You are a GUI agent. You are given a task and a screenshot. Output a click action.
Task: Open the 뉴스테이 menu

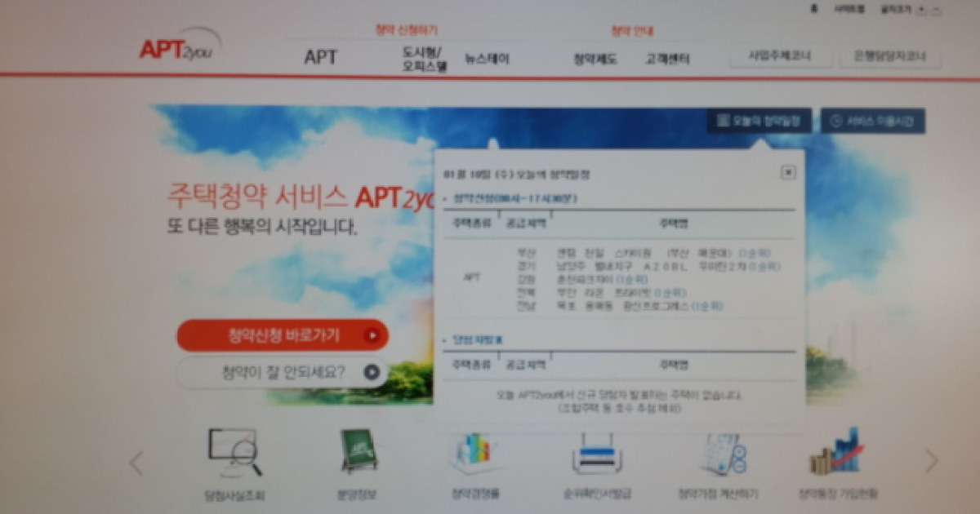click(x=487, y=59)
